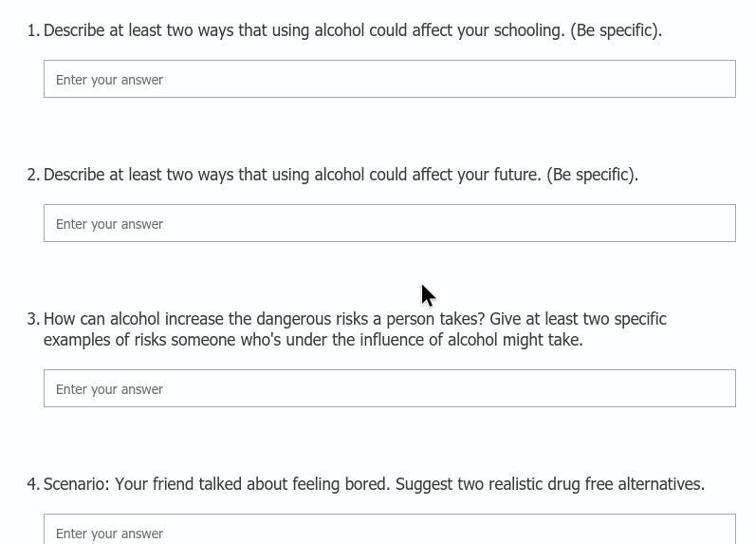Image resolution: width=756 pixels, height=544 pixels.
Task: Click the word 'Scenario:' in question 4
Action: coord(77,483)
